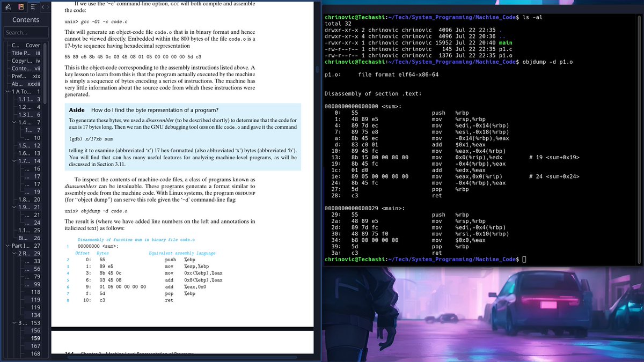Click 'file format elf64-x86-64' in terminal

398,75
